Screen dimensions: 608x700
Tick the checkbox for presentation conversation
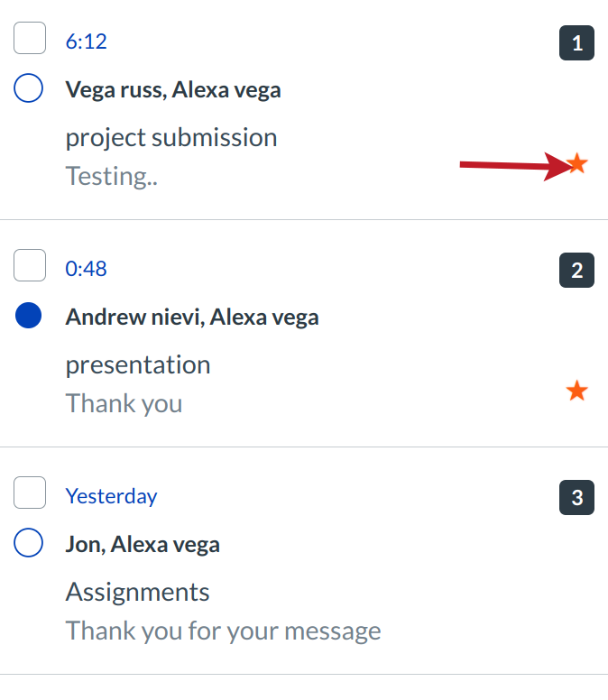click(x=30, y=267)
